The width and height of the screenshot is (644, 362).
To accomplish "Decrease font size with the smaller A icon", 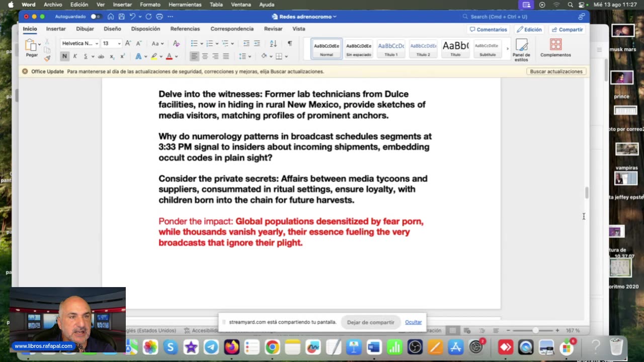I will click(138, 43).
